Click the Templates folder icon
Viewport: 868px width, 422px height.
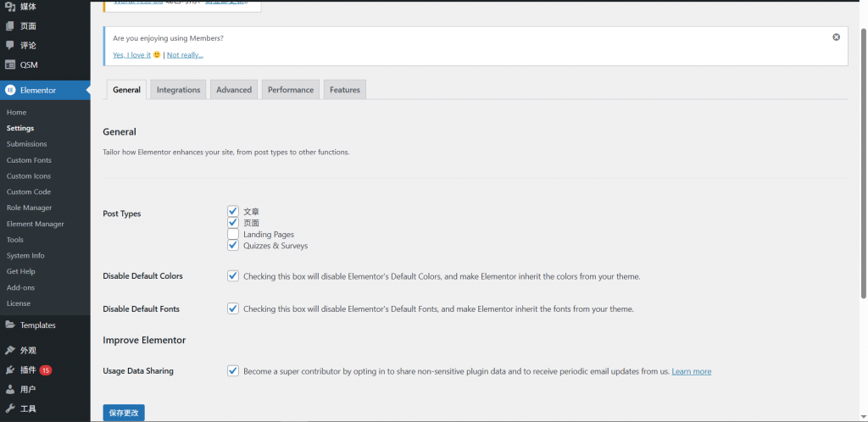[x=10, y=325]
